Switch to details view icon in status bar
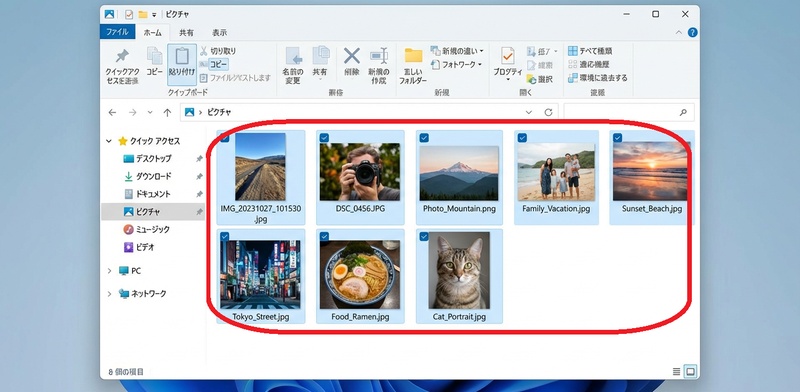Screen dimensions: 800x392 click(677, 372)
